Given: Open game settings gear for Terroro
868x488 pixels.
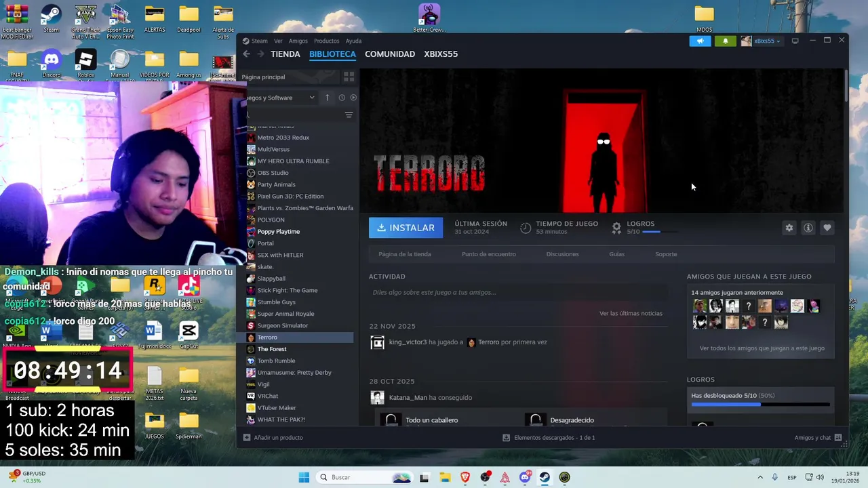Looking at the screenshot, I should [x=789, y=228].
